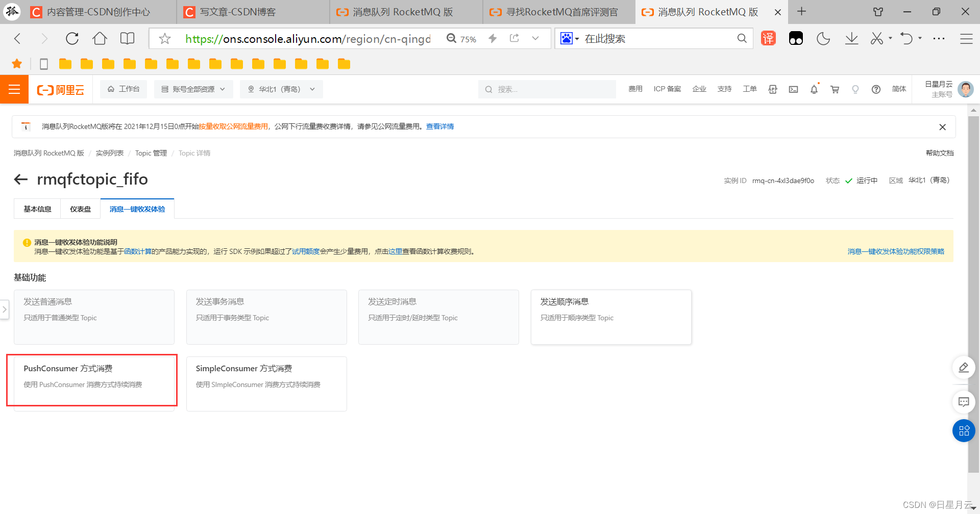Switch to the 仪表盘 tab

(x=80, y=209)
